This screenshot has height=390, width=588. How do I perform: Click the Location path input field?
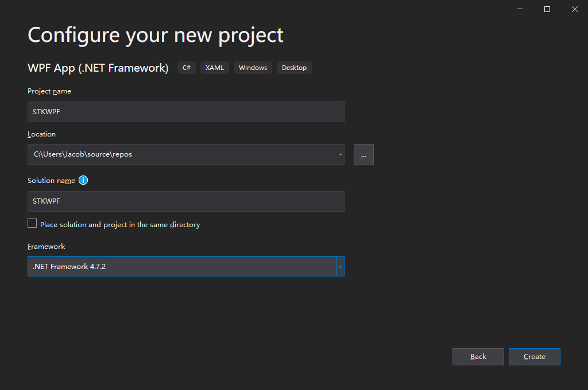tap(172, 154)
